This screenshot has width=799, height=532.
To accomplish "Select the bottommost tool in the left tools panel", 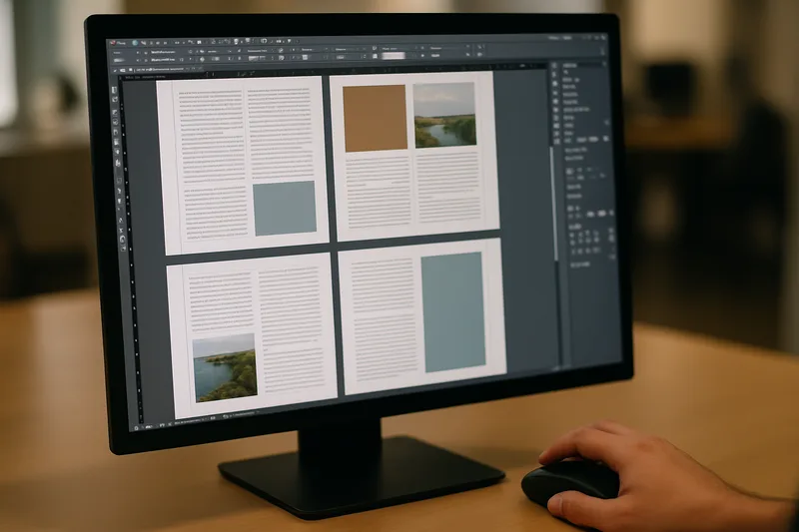I will click(x=123, y=248).
